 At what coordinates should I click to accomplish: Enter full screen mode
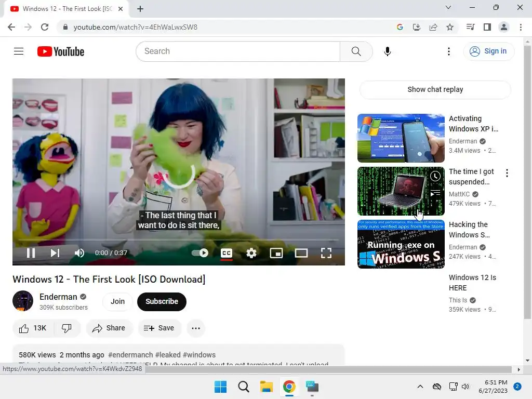[x=326, y=253]
